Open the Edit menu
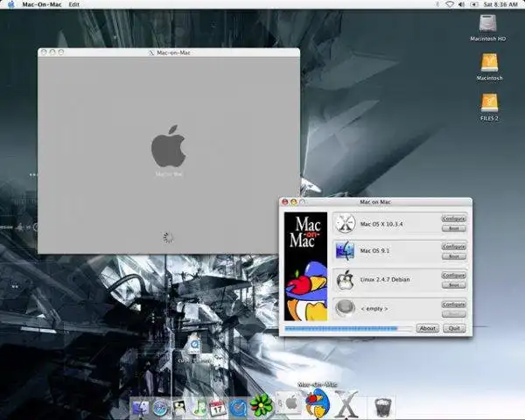The height and width of the screenshot is (420, 525). 74,4
